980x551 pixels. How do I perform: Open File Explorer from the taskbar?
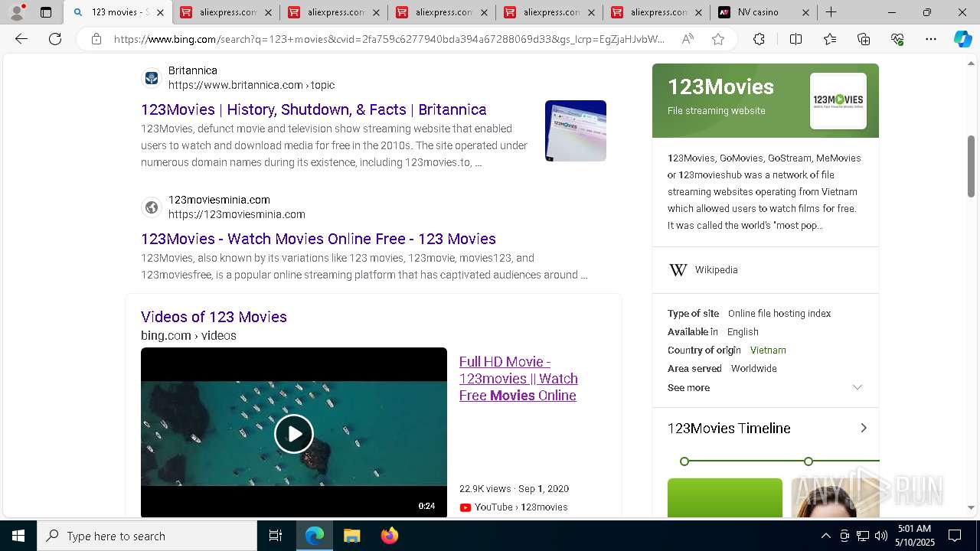point(352,536)
